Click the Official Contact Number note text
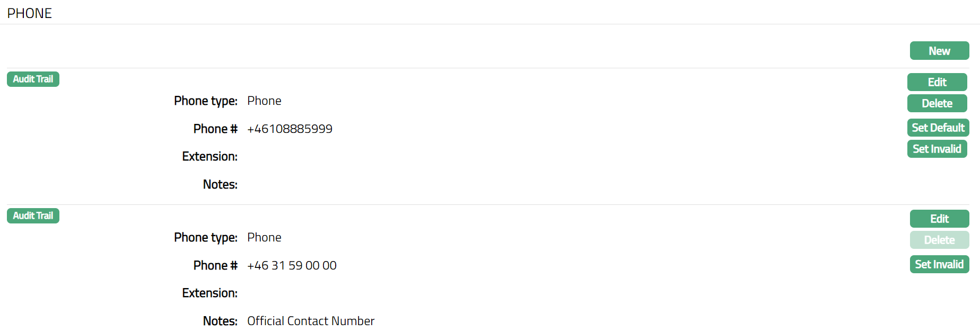Viewport: 980px width, 332px height. point(311,321)
